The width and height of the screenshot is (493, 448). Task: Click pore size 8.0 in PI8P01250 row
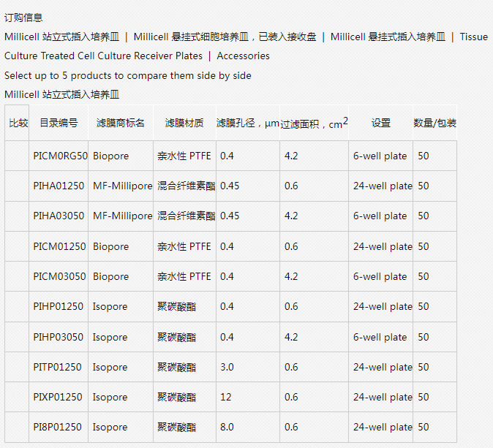[x=227, y=427]
